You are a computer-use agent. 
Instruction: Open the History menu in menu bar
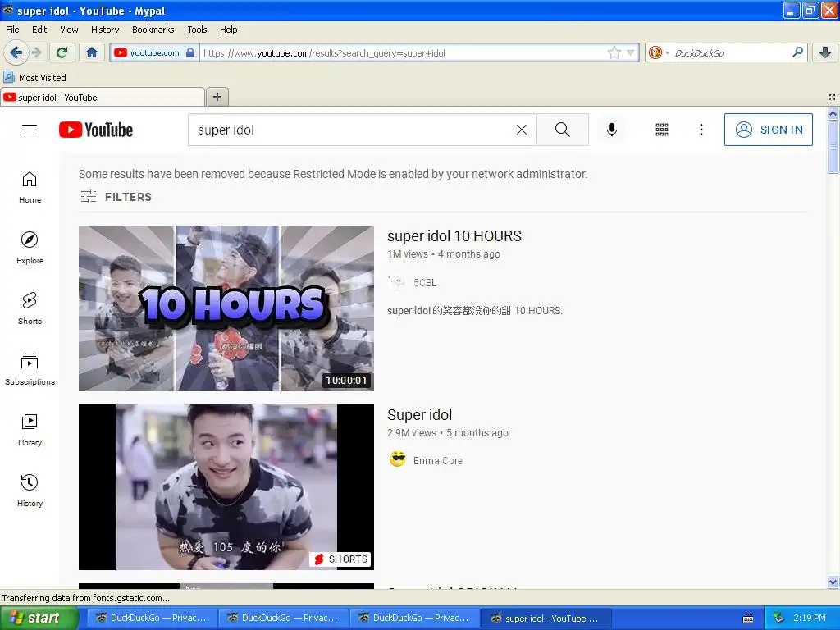click(x=105, y=30)
